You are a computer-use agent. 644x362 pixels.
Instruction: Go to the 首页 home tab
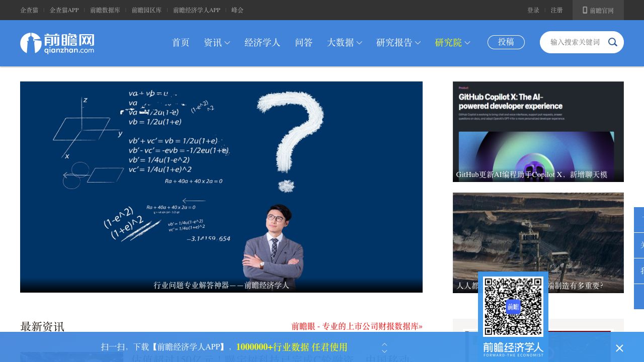(181, 43)
